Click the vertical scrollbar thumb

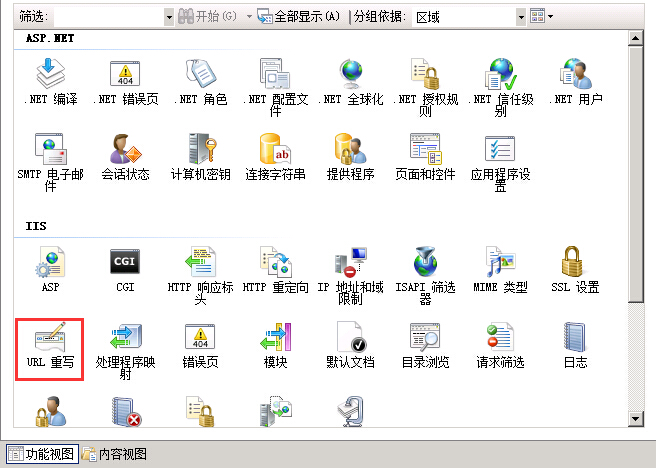[636, 174]
